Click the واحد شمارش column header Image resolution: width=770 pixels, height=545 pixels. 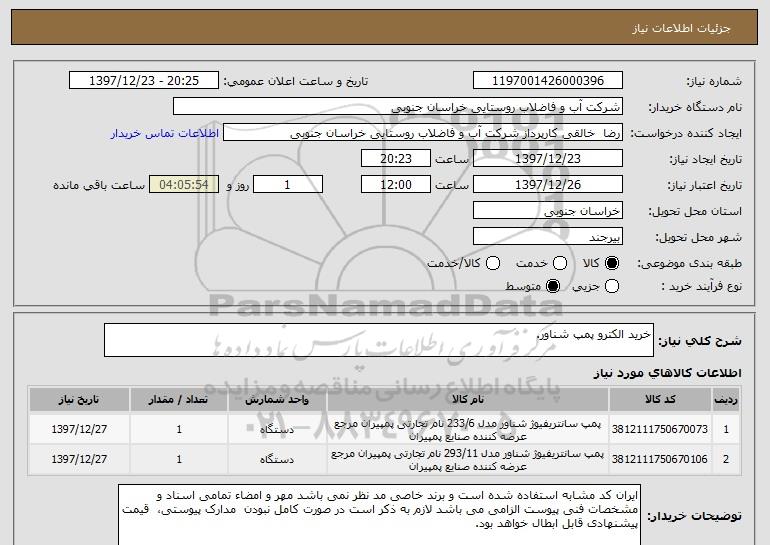point(277,400)
